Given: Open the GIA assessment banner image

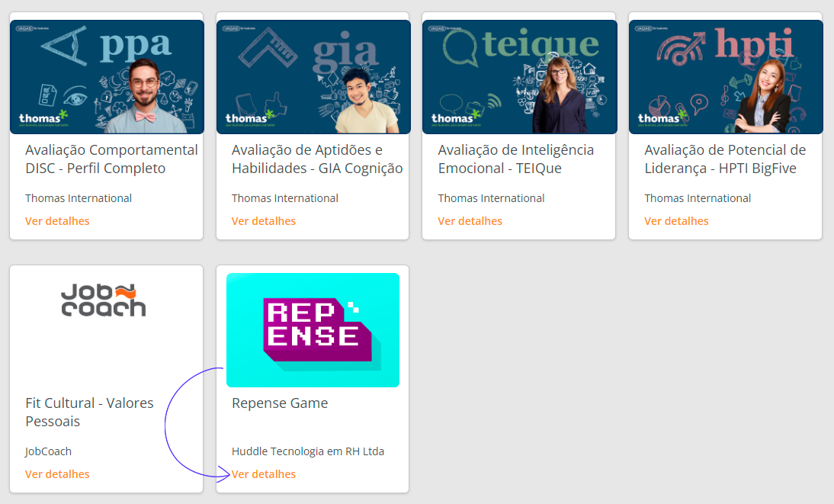Looking at the screenshot, I should pos(313,77).
